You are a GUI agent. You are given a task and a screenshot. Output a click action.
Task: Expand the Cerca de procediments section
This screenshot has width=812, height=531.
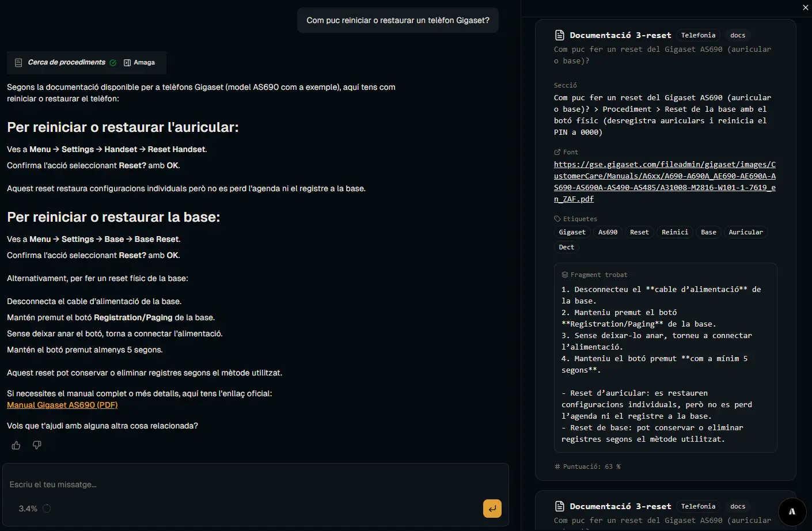[66, 63]
